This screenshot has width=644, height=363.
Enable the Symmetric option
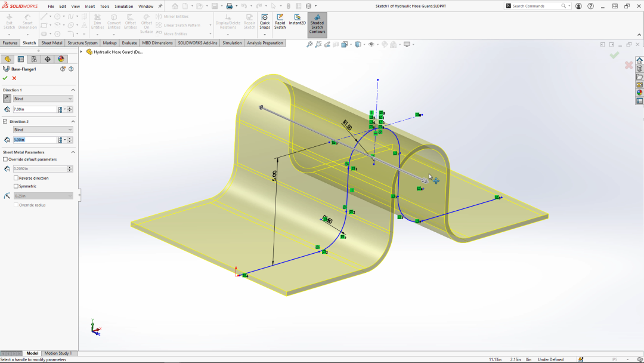point(16,186)
